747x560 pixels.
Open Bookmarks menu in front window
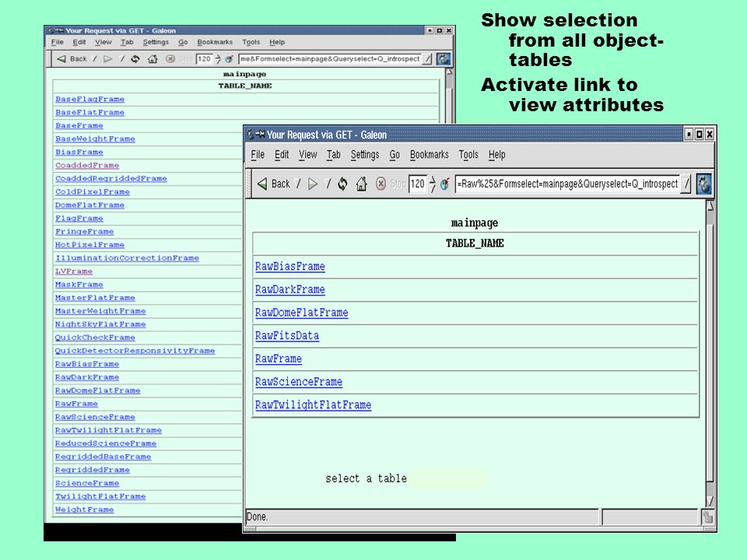click(430, 155)
